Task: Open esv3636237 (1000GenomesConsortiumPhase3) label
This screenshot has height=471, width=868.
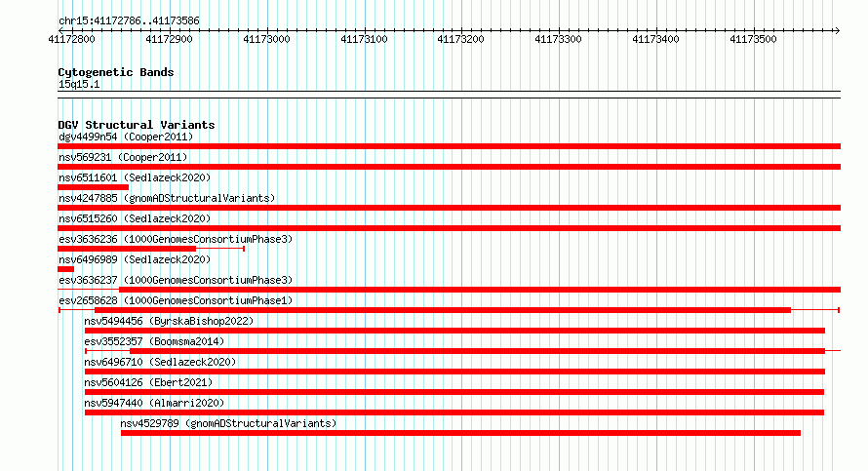Action: click(176, 280)
